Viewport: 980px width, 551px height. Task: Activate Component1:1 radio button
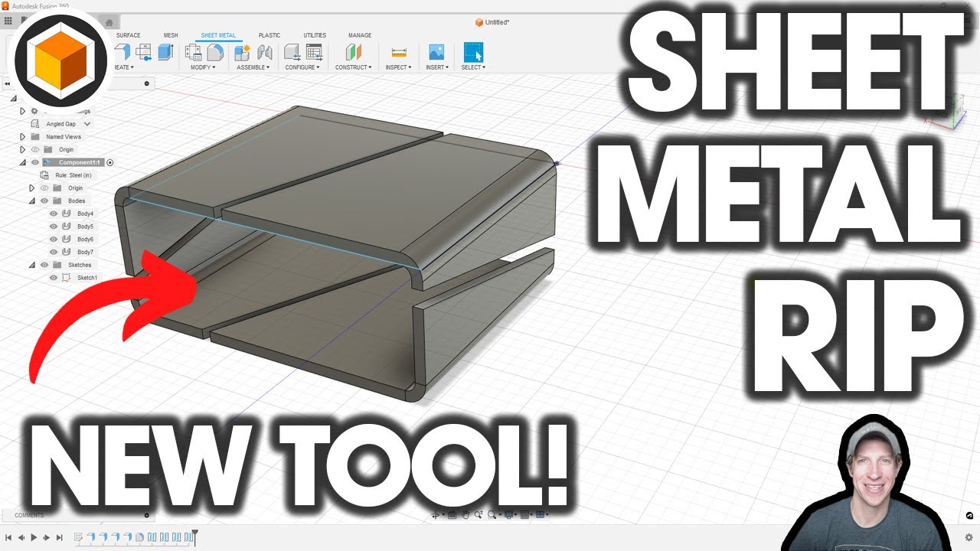tap(109, 162)
